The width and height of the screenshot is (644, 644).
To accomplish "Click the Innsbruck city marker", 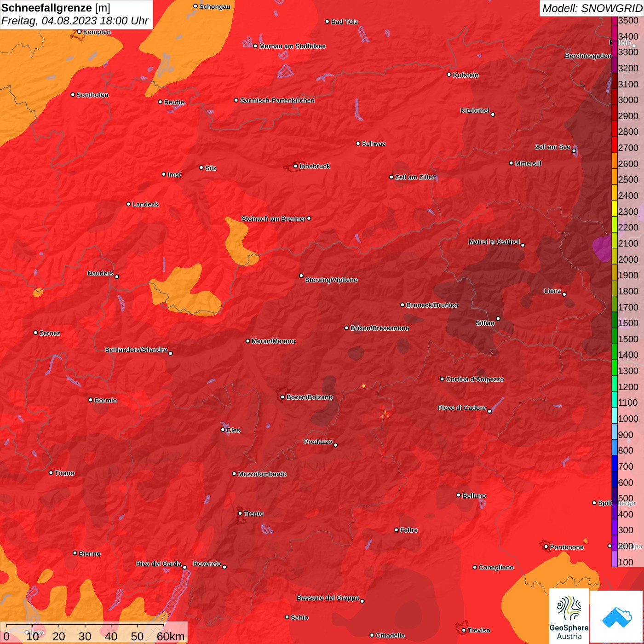I will point(295,166).
